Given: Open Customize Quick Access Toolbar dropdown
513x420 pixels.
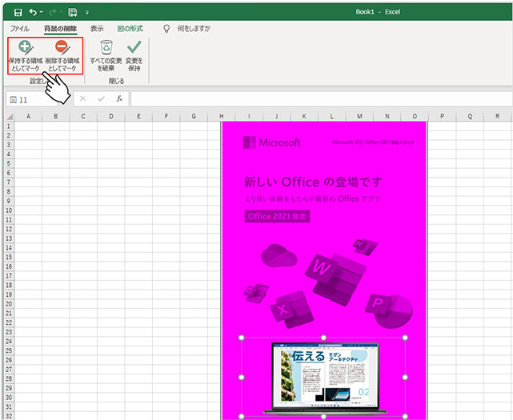Looking at the screenshot, I should pyautogui.click(x=87, y=13).
